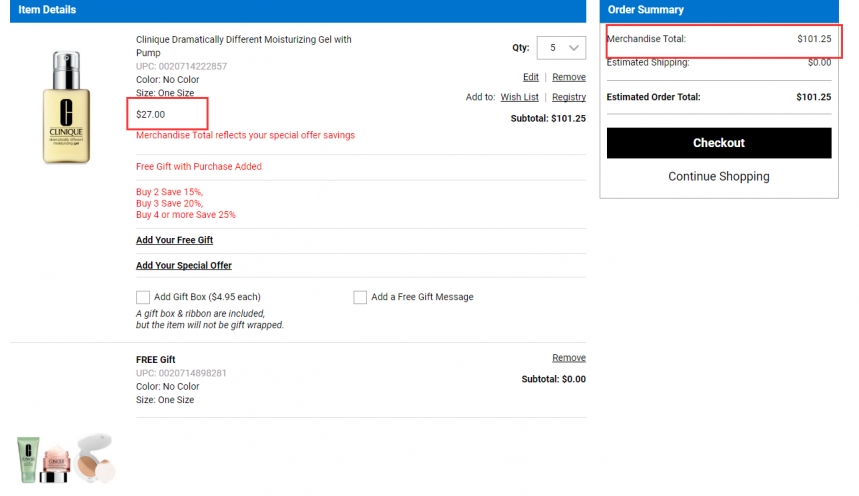Click the Clinique bottle product image
Screen dimensions: 859x496
click(66, 107)
